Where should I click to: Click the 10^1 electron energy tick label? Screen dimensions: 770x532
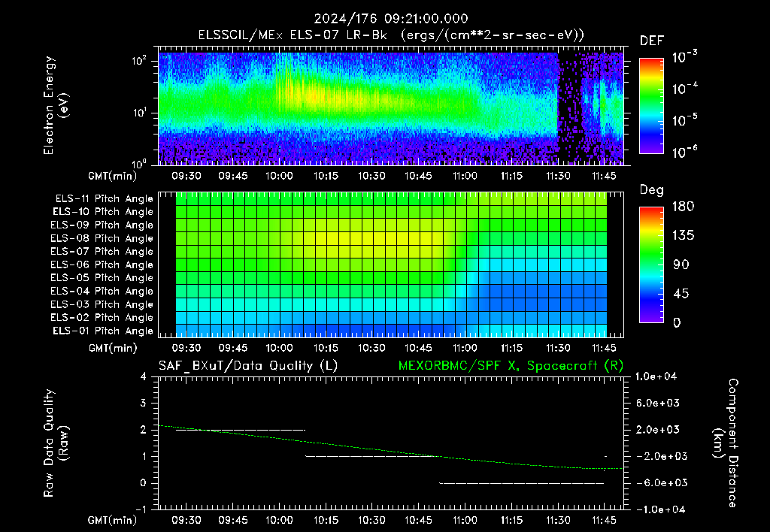pos(138,113)
